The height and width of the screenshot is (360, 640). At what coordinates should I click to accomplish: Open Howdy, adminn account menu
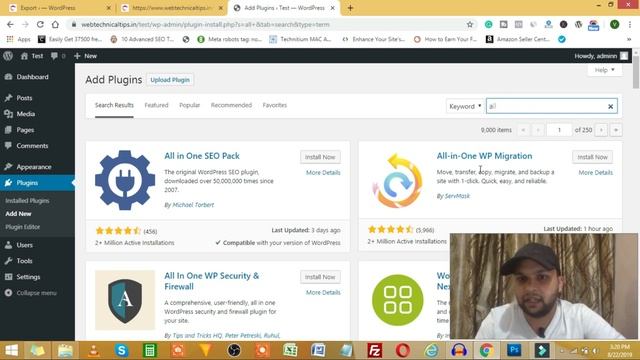601,56
